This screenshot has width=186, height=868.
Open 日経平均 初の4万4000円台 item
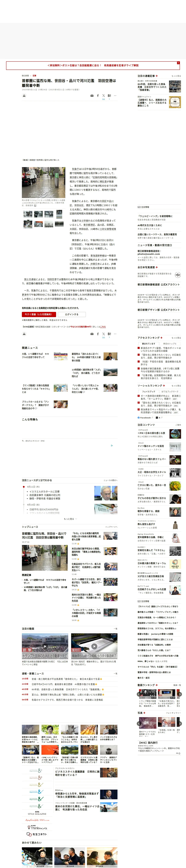[44, 510]
